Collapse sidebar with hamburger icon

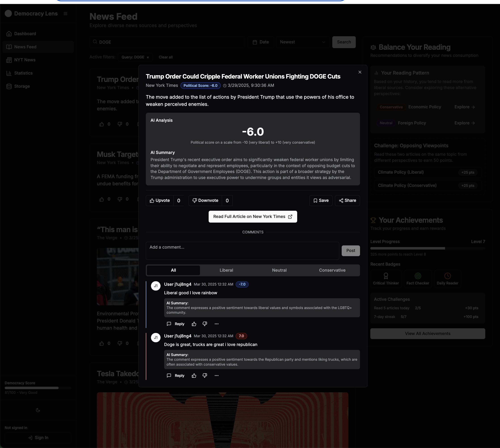tap(66, 13)
